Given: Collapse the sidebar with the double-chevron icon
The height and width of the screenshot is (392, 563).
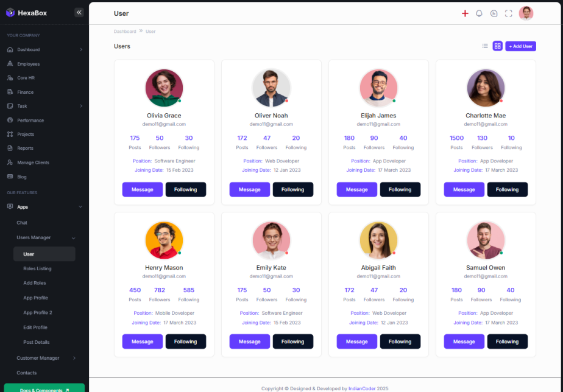Looking at the screenshot, I should point(79,13).
